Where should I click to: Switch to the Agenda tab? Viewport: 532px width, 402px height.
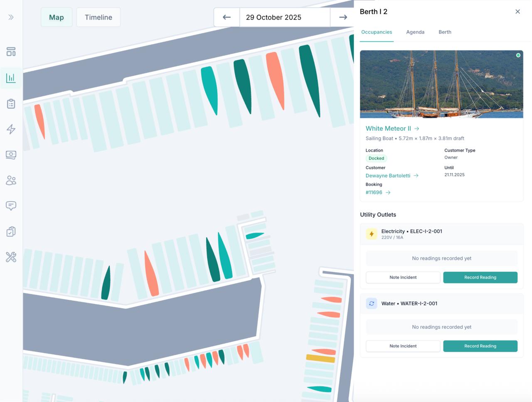tap(415, 32)
